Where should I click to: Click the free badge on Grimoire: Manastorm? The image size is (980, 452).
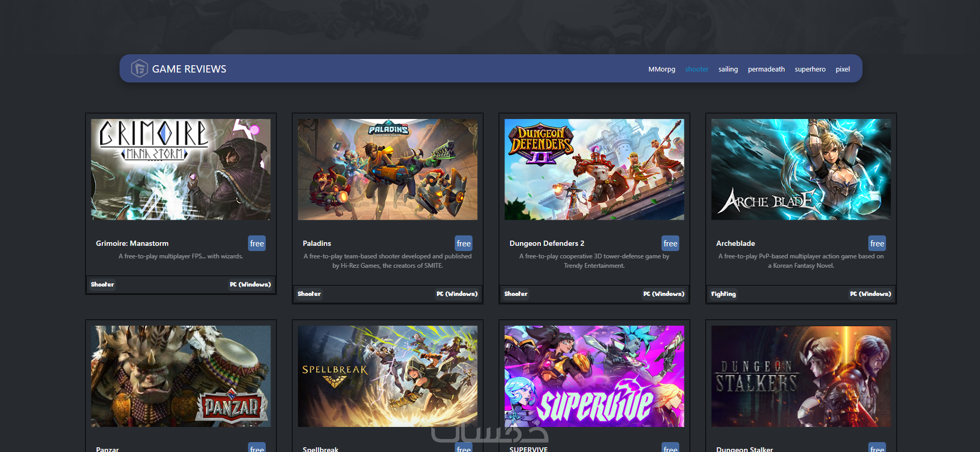[257, 243]
